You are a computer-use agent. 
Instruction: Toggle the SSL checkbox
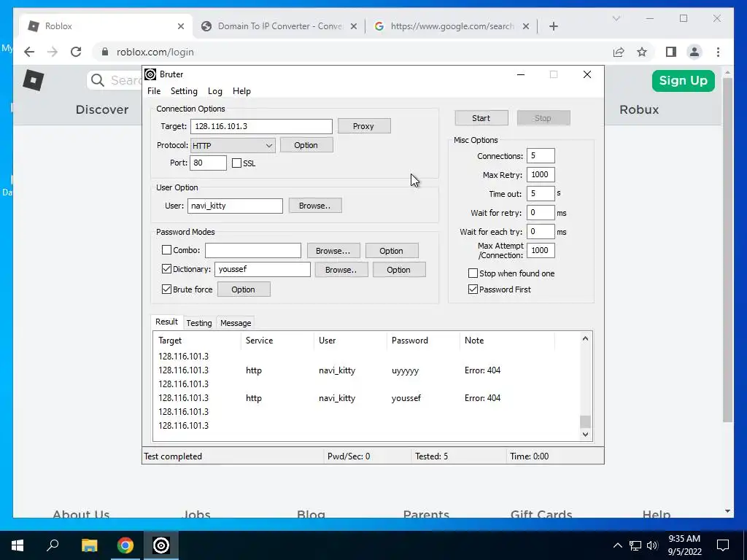coord(237,163)
